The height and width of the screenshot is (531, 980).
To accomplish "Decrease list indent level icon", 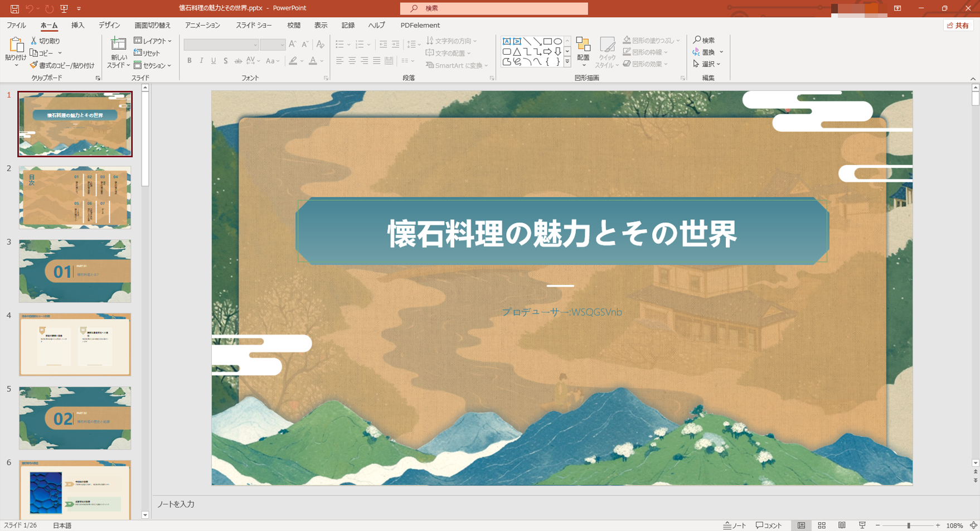I will pos(383,45).
